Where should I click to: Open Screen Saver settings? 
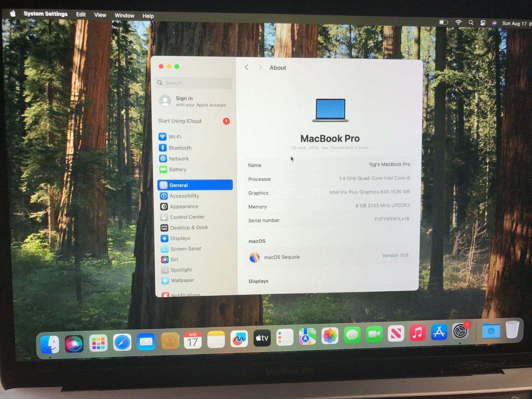point(186,249)
